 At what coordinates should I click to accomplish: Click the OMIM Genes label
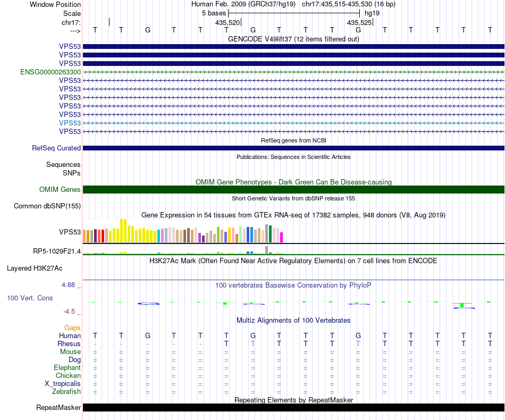coord(60,189)
